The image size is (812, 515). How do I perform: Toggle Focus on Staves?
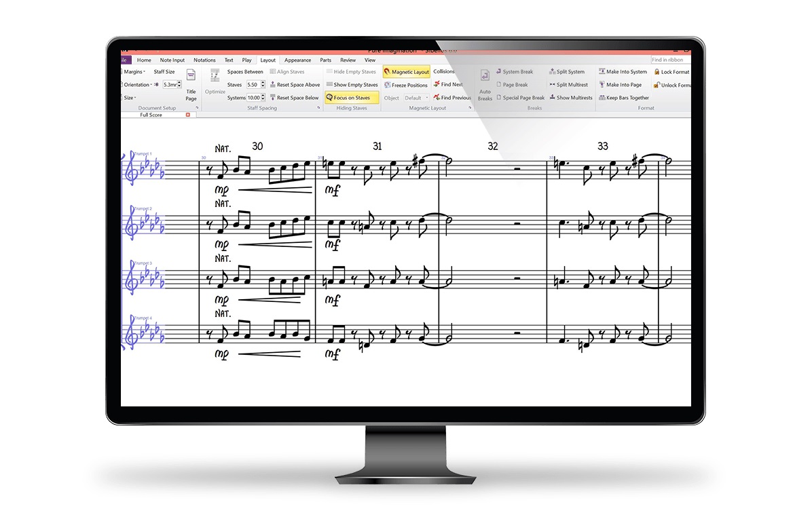click(x=351, y=97)
